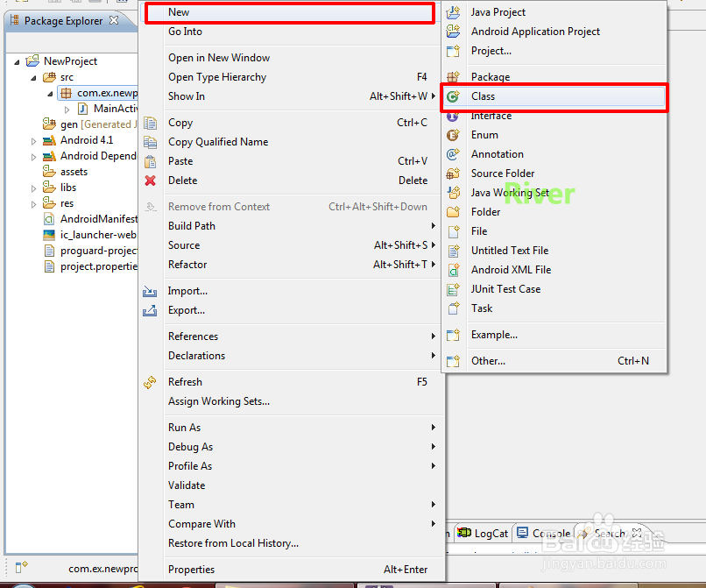The image size is (706, 588).
Task: Collapse the src folder node
Action: [x=34, y=77]
